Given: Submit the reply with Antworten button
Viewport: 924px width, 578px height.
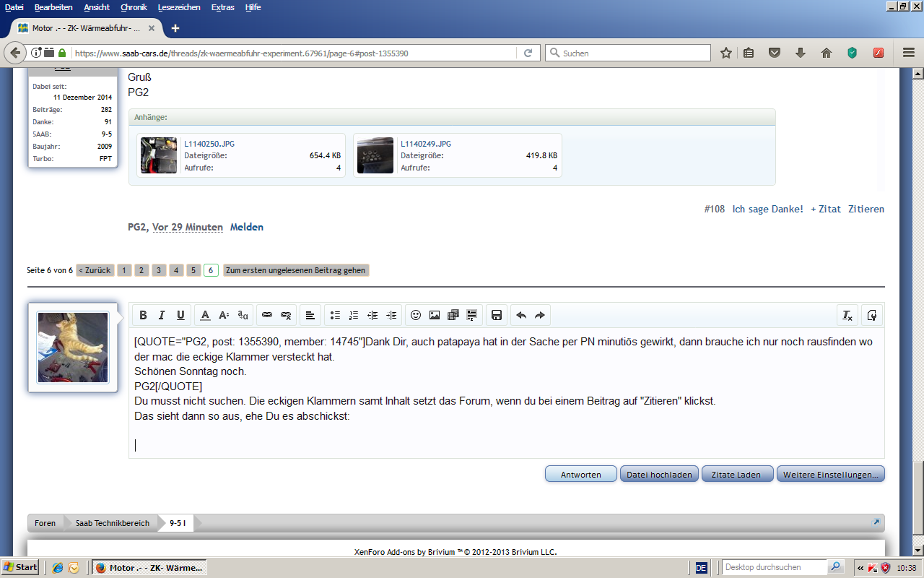Looking at the screenshot, I should point(581,475).
